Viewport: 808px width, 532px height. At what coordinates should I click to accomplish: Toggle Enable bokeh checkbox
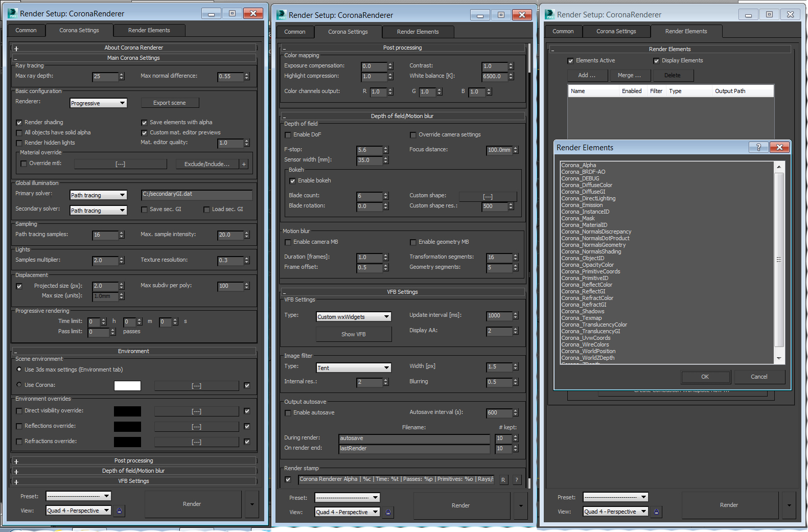coord(292,181)
